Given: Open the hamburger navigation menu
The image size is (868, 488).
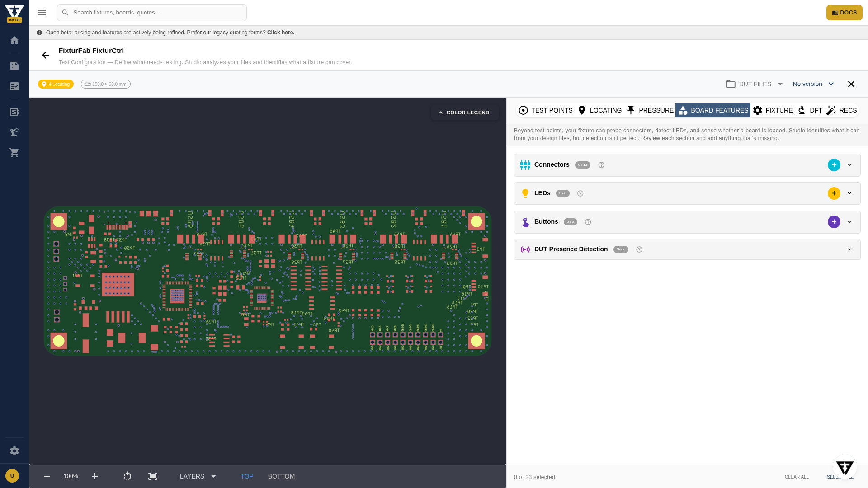Looking at the screenshot, I should pos(42,13).
